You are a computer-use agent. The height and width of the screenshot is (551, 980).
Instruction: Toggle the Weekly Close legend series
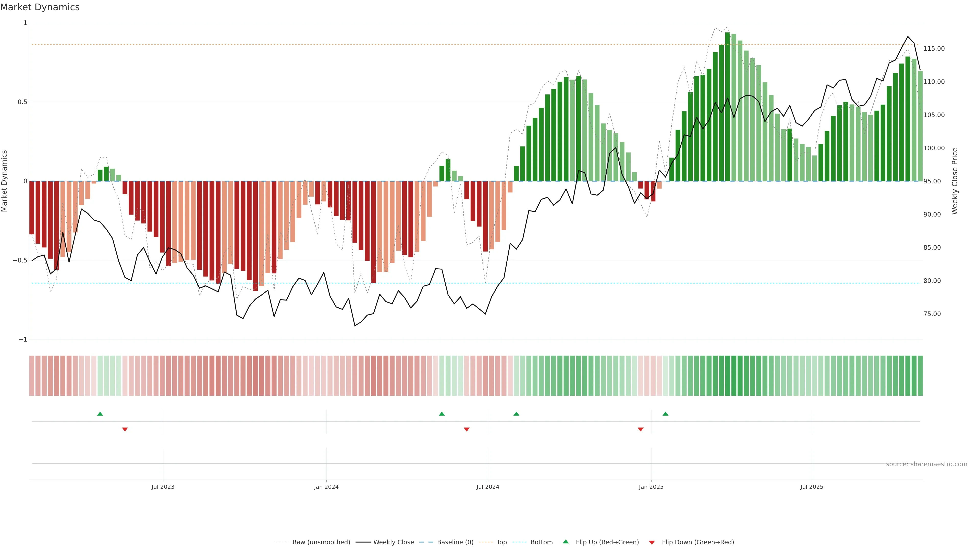[393, 542]
